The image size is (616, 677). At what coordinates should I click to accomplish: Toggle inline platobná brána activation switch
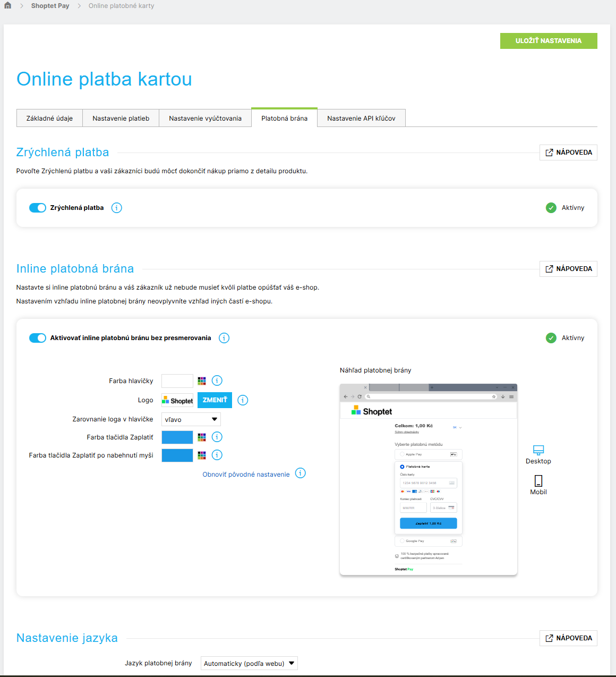pos(38,338)
